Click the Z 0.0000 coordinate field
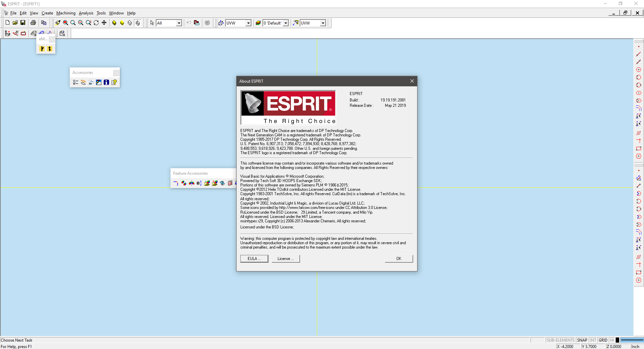This screenshot has height=349, width=644. click(x=617, y=346)
